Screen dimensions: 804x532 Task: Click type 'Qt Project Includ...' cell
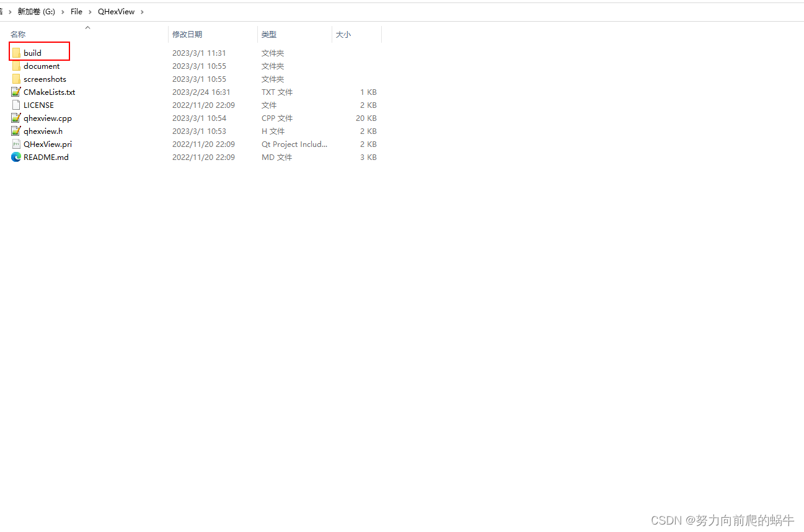coord(294,144)
